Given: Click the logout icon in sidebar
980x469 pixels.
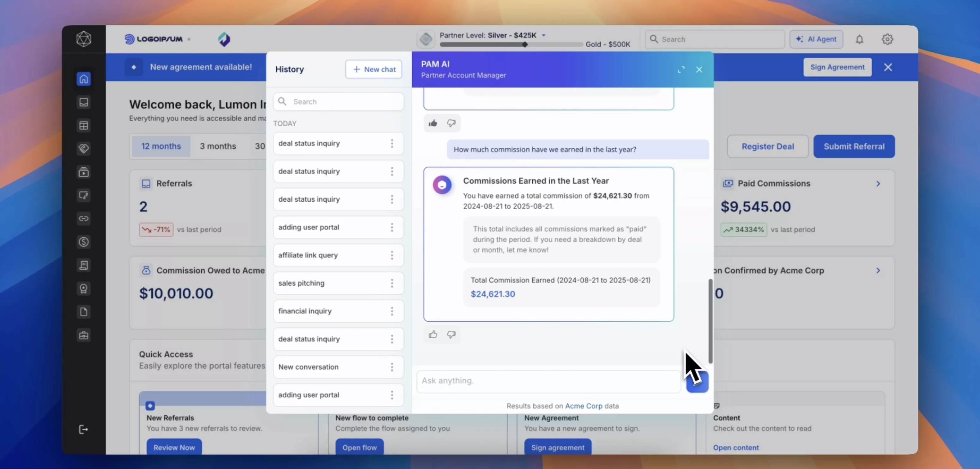Looking at the screenshot, I should click(x=83, y=430).
